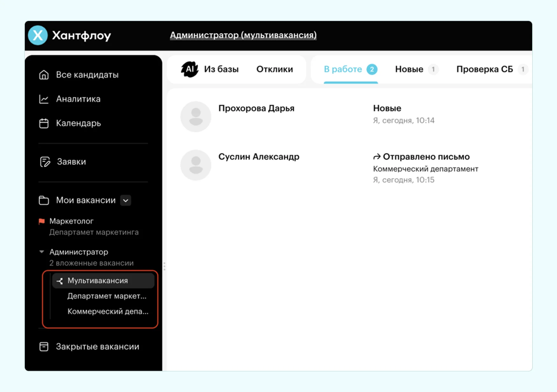The width and height of the screenshot is (557, 392).
Task: Click the В работе count badge 2
Action: [372, 69]
